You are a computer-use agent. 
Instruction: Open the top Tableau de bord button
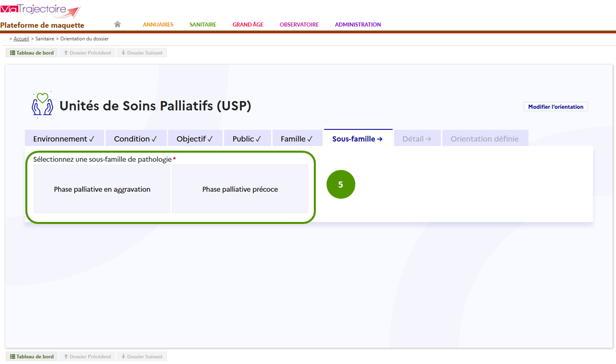[32, 53]
